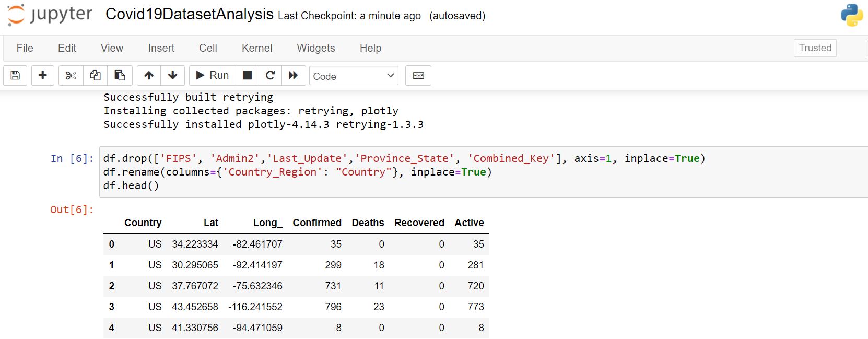Cut selected cells with scissors icon
Screen dimensions: 868x339
(x=71, y=76)
